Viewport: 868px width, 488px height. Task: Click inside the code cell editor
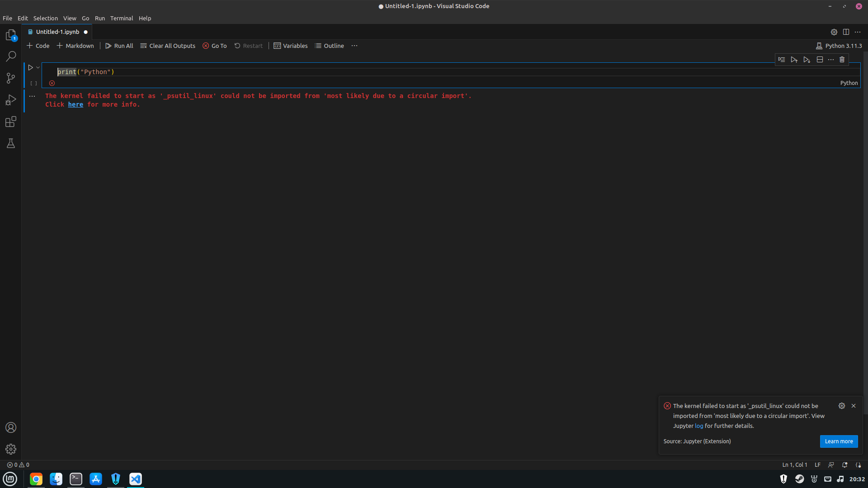point(362,72)
